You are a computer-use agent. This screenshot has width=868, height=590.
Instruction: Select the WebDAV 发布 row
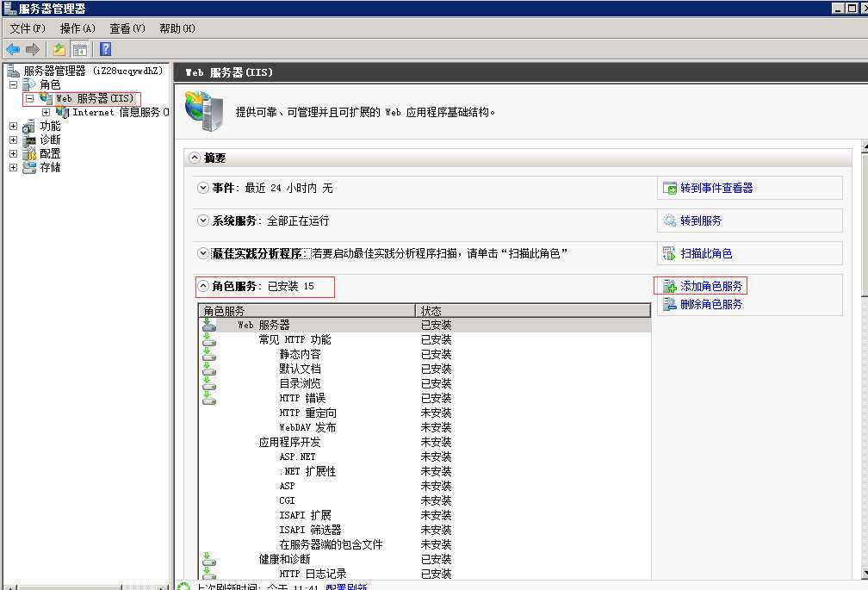424,427
